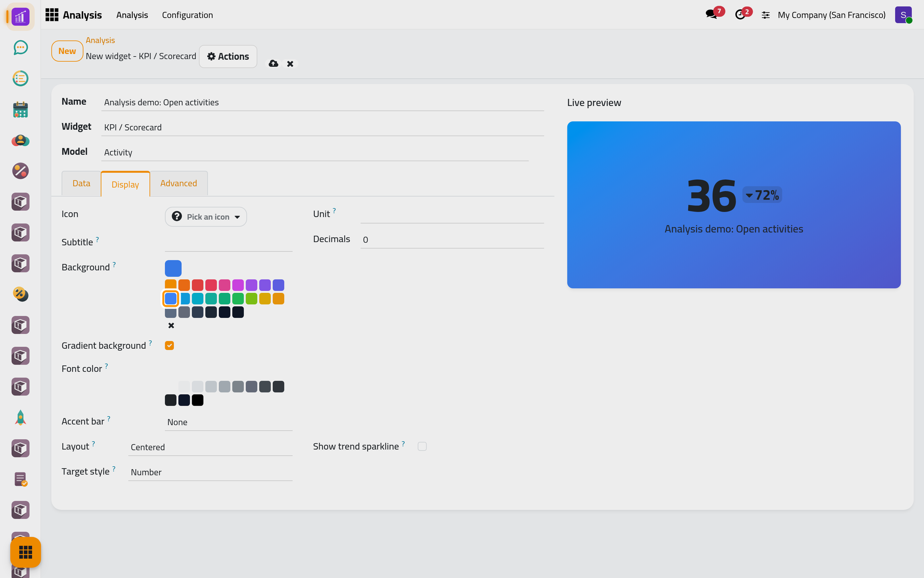The image size is (924, 578).
Task: Open the Contacts sidebar icon
Action: point(20,140)
